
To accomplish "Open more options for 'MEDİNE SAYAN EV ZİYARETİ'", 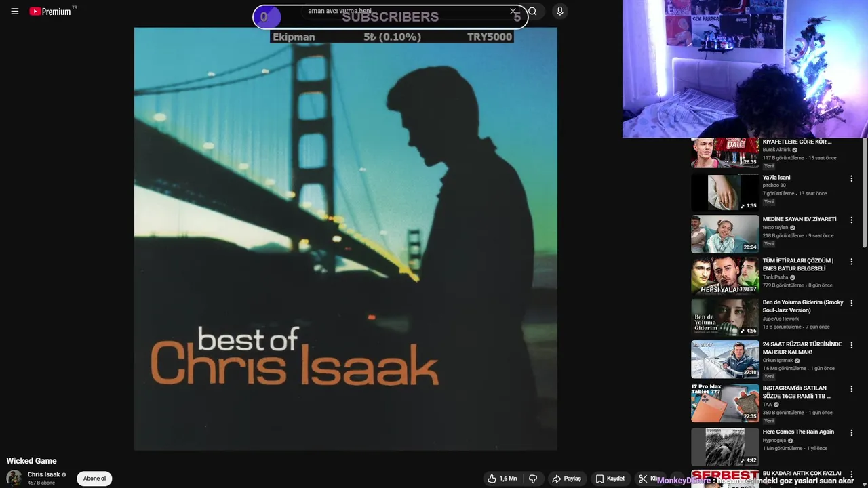I will point(852,220).
